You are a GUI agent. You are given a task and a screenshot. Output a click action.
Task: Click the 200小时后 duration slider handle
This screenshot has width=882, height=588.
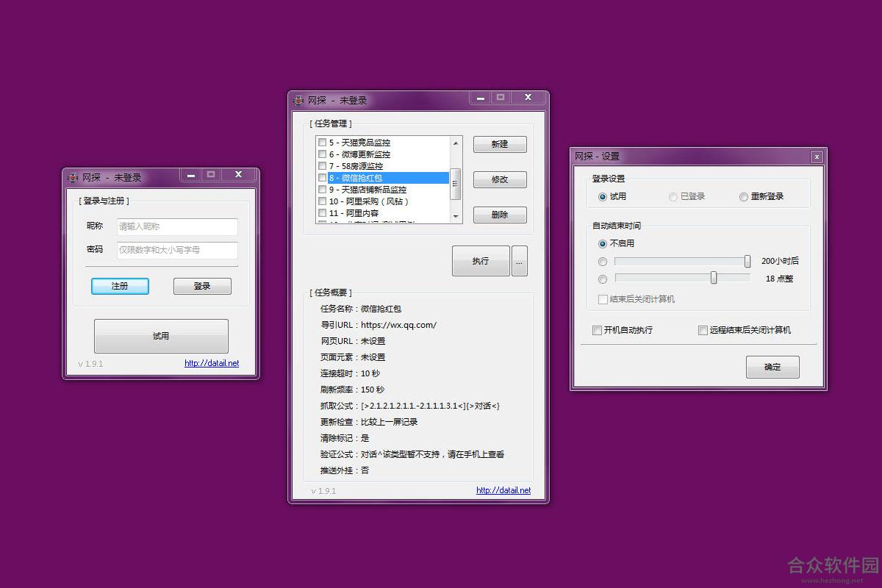tap(747, 261)
